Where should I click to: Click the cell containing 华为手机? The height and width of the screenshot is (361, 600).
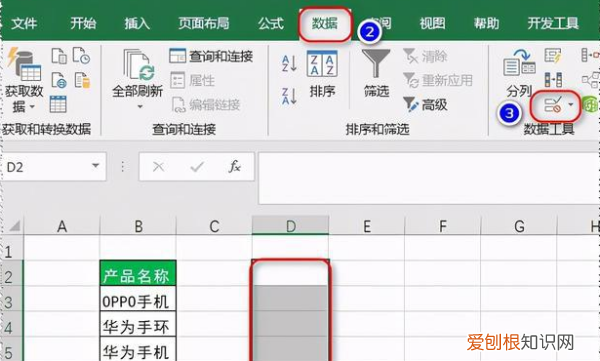coord(138,349)
